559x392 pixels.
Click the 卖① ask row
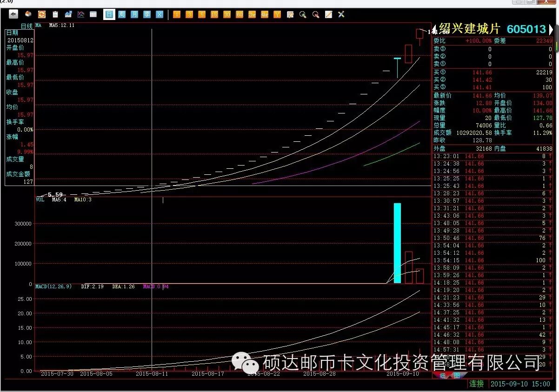(x=493, y=64)
